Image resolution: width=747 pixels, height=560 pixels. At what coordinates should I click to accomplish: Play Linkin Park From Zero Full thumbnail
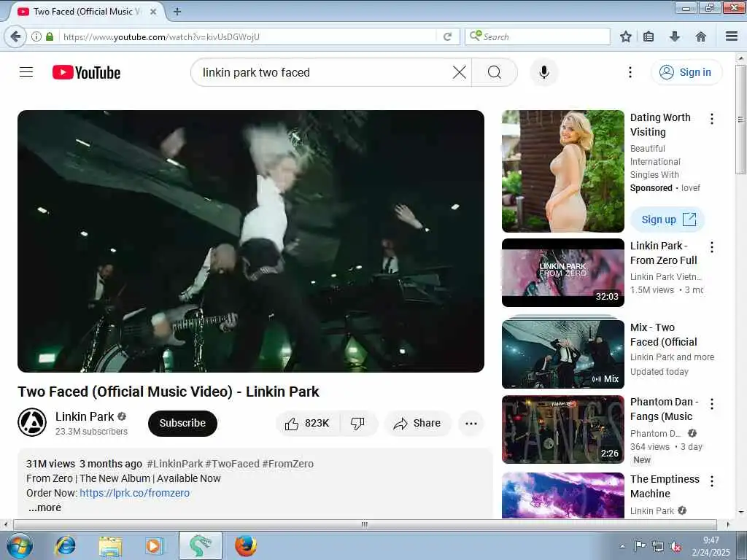click(x=562, y=273)
